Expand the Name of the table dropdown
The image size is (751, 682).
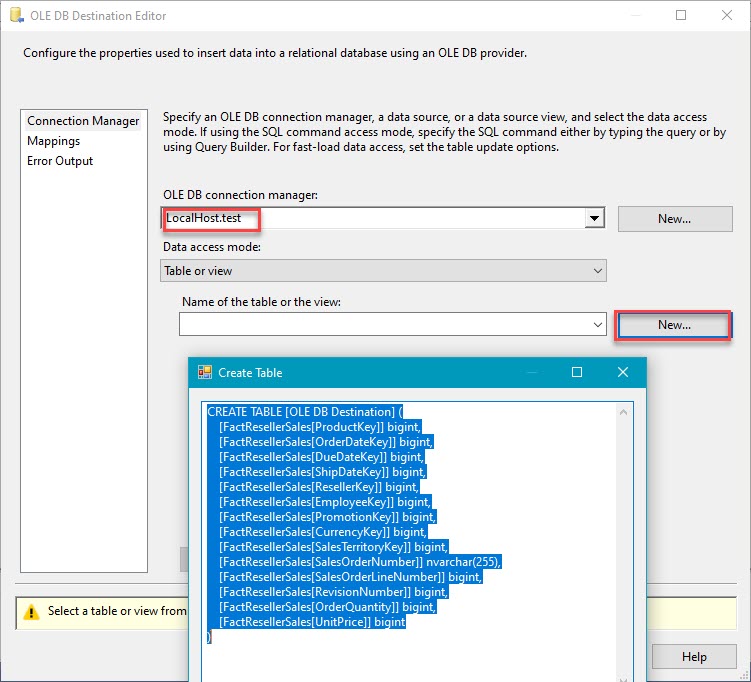pyautogui.click(x=597, y=325)
